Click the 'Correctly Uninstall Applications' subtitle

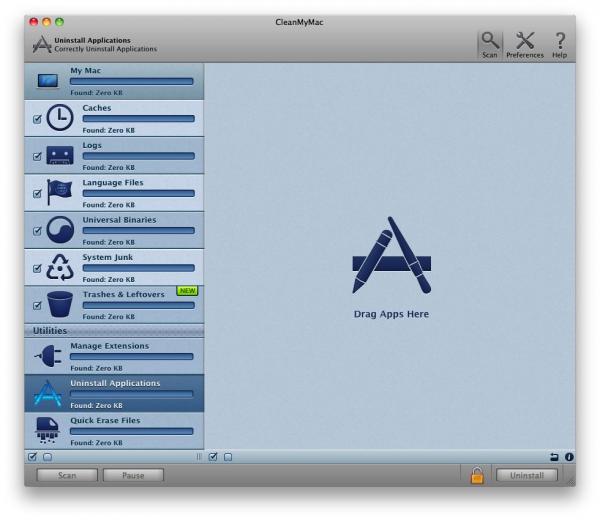[x=106, y=49]
